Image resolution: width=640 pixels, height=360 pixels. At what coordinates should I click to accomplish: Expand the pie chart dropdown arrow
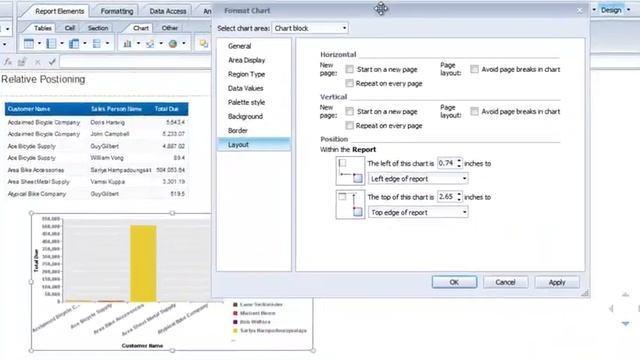coord(184,43)
